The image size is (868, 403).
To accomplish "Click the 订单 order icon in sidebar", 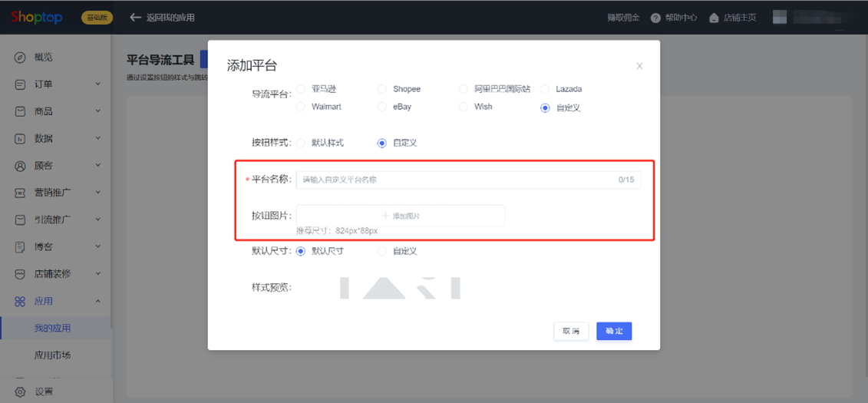I will coord(20,84).
